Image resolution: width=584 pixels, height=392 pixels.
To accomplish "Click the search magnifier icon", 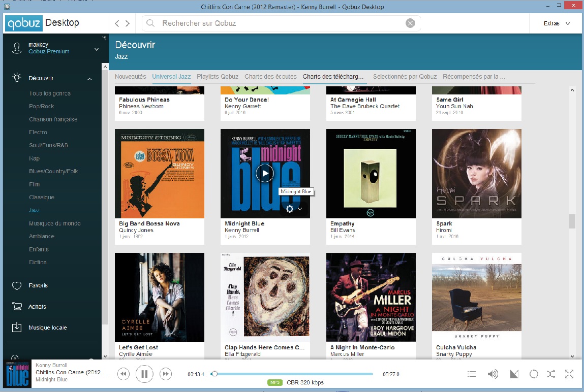I will [x=150, y=23].
